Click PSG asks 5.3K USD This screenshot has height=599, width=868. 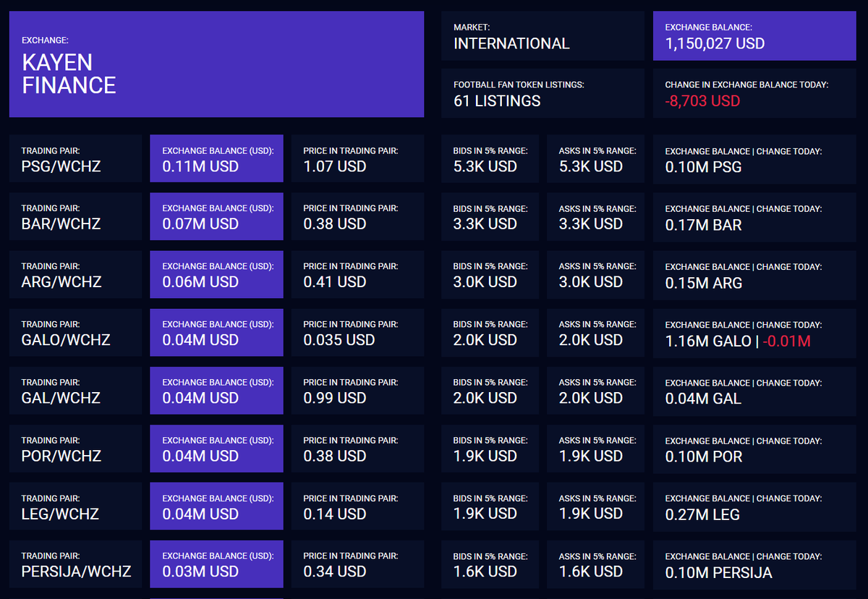pos(596,158)
